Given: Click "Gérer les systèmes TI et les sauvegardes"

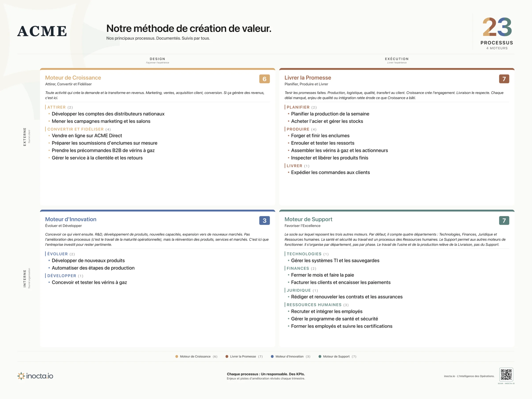Looking at the screenshot, I should tap(335, 260).
